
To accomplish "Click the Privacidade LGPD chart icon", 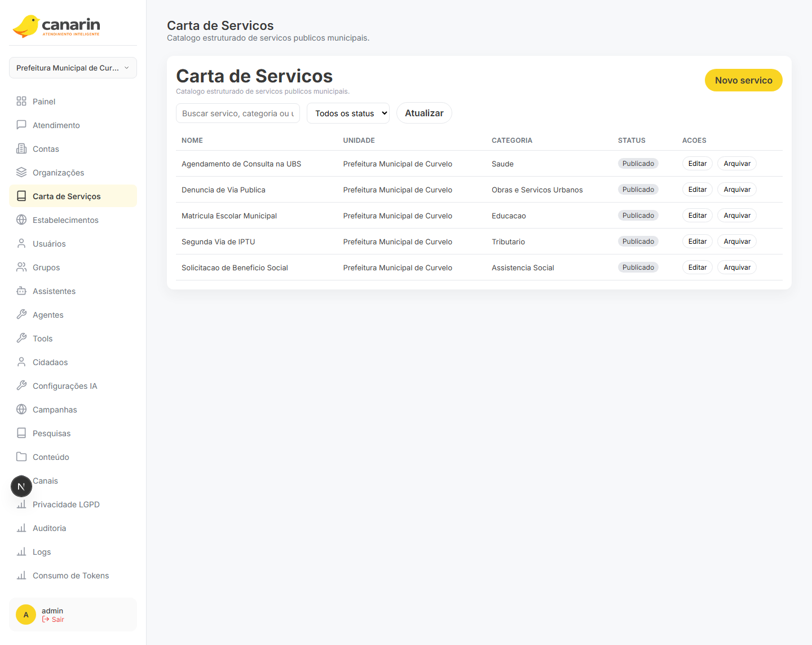I will [x=21, y=504].
